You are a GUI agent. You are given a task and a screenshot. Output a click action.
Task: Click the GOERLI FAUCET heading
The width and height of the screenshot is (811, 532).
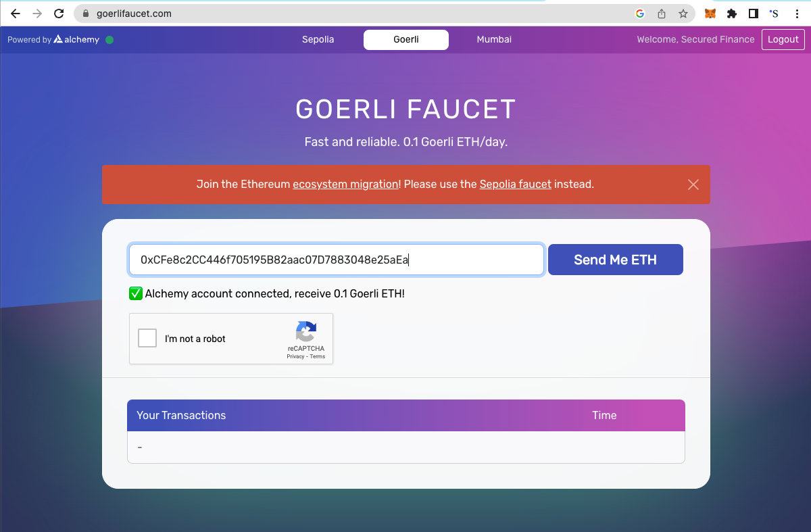point(406,110)
